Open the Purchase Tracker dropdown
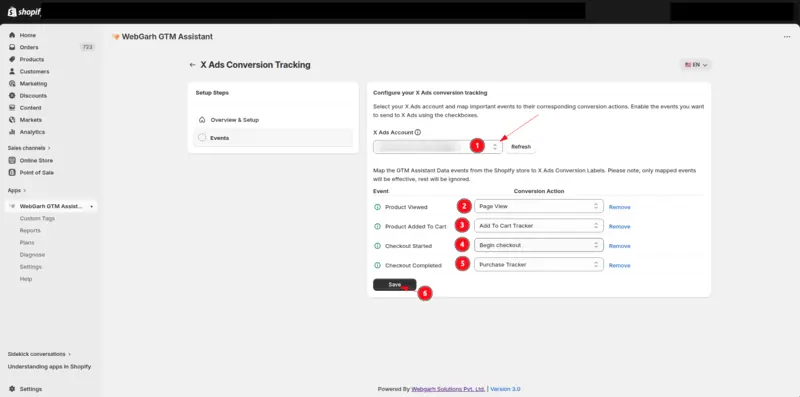Image resolution: width=800 pixels, height=397 pixels. coord(539,264)
